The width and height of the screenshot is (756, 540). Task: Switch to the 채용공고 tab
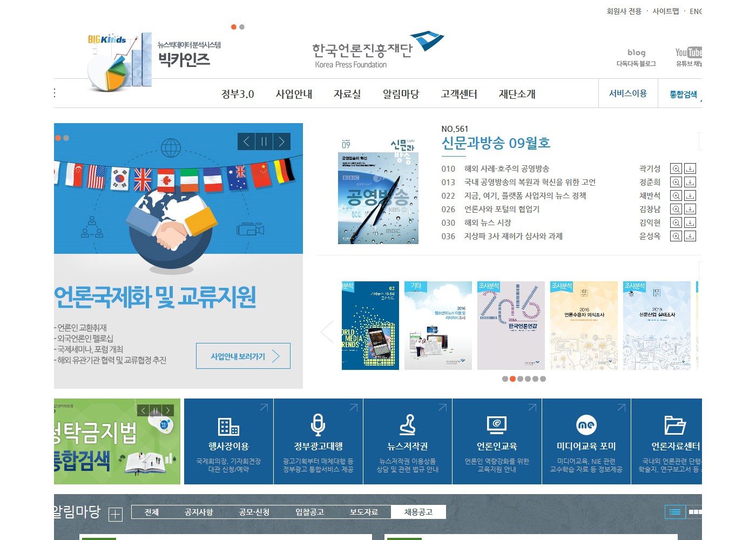pos(418,512)
